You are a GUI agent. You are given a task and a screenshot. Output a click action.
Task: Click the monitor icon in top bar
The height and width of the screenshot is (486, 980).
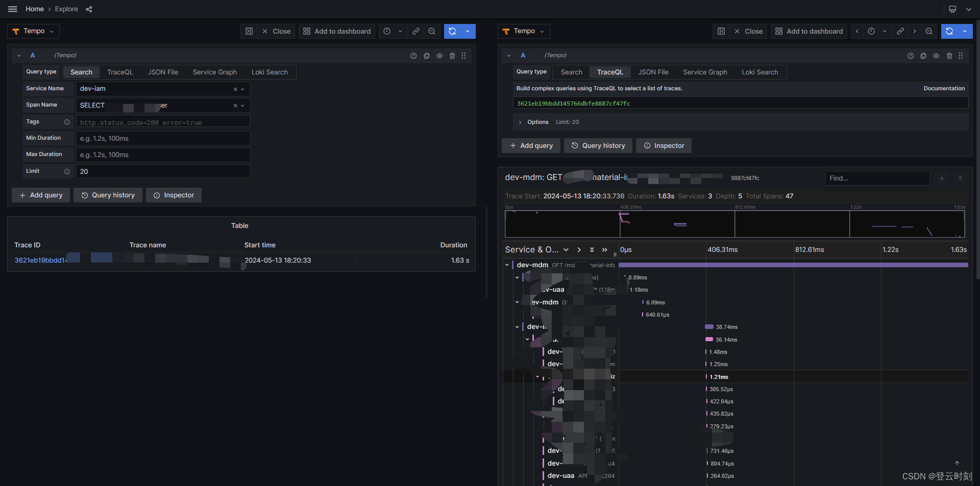click(x=952, y=9)
